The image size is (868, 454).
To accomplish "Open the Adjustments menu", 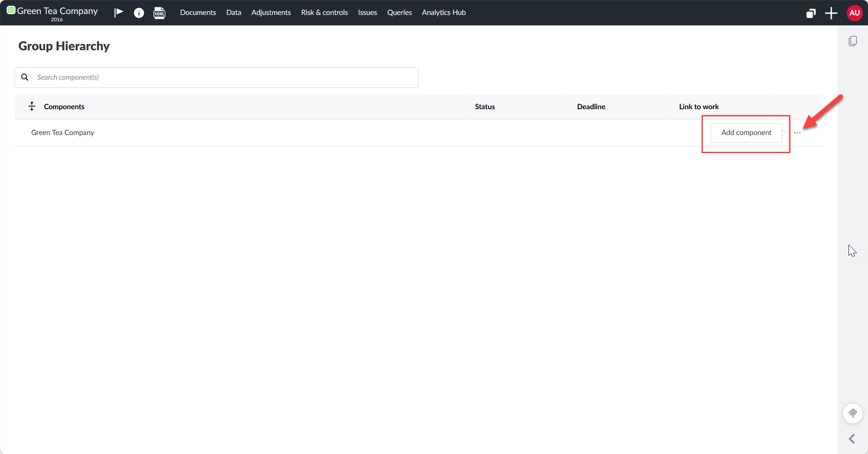I will click(271, 13).
